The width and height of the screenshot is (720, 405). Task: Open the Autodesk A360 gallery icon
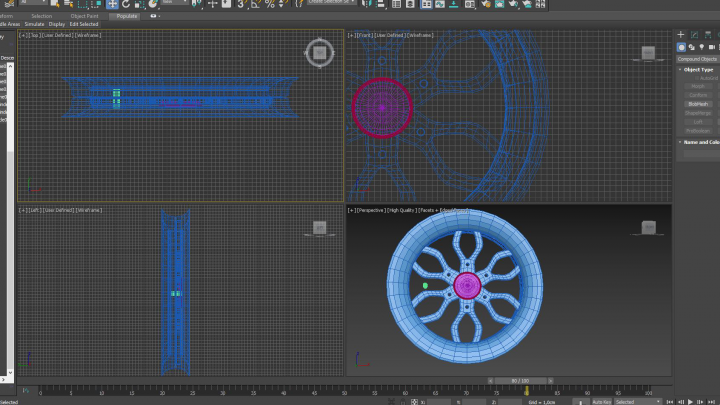tap(541, 4)
